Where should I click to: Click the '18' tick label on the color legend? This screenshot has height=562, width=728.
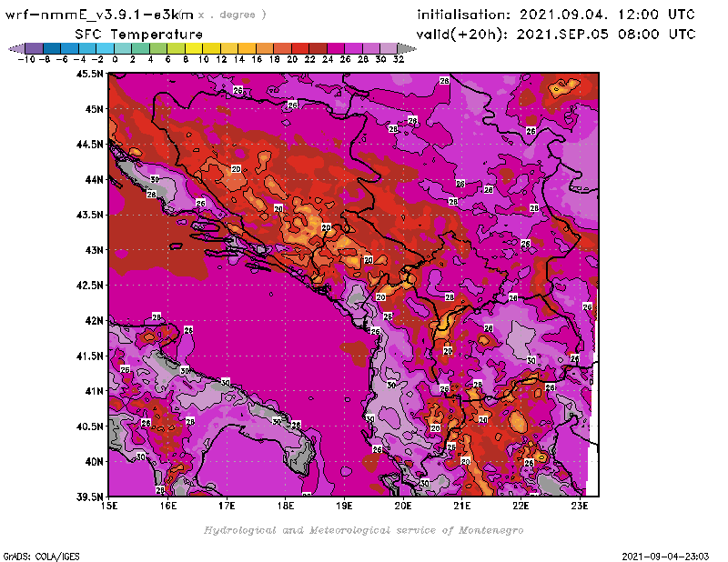pos(275,59)
